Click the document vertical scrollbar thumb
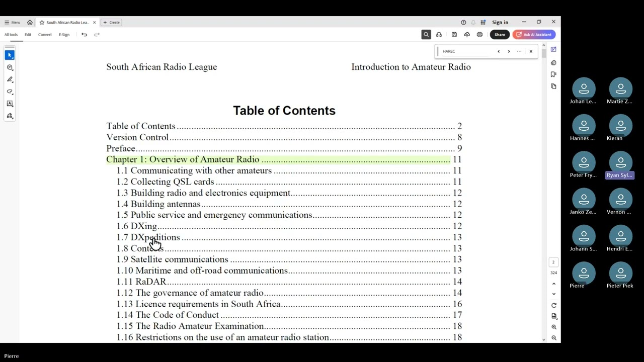Viewport: 644px width, 362px height. click(543, 53)
